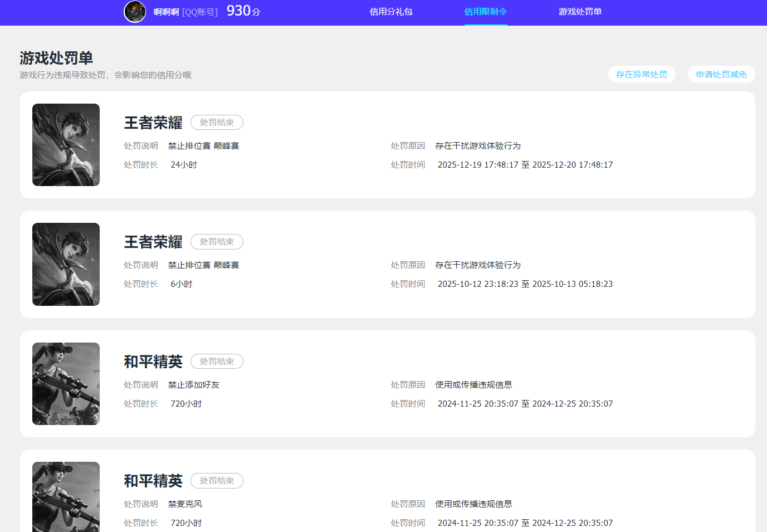Click the second 处罚结束 badge

[x=217, y=242]
